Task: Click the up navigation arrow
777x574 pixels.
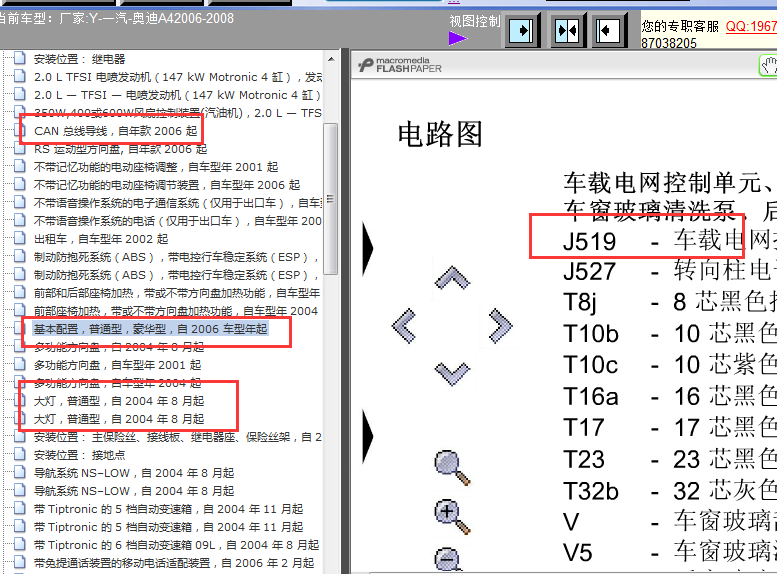Action: [452, 278]
